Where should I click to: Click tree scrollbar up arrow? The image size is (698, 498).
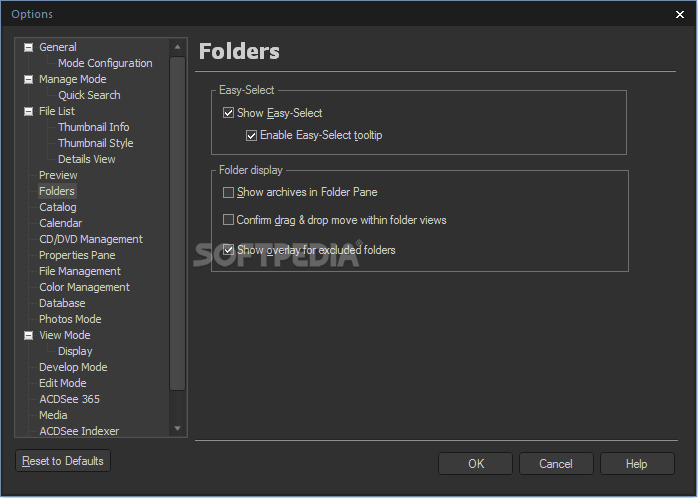177,47
